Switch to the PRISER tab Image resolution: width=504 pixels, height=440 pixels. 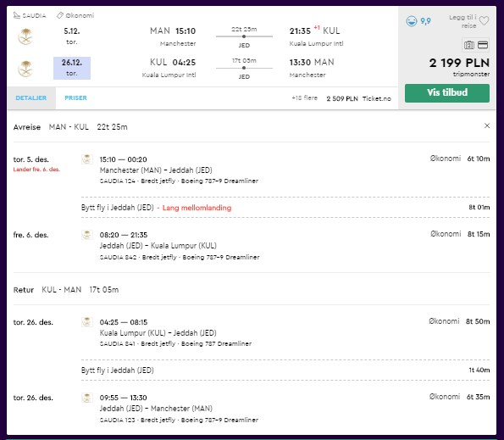76,98
